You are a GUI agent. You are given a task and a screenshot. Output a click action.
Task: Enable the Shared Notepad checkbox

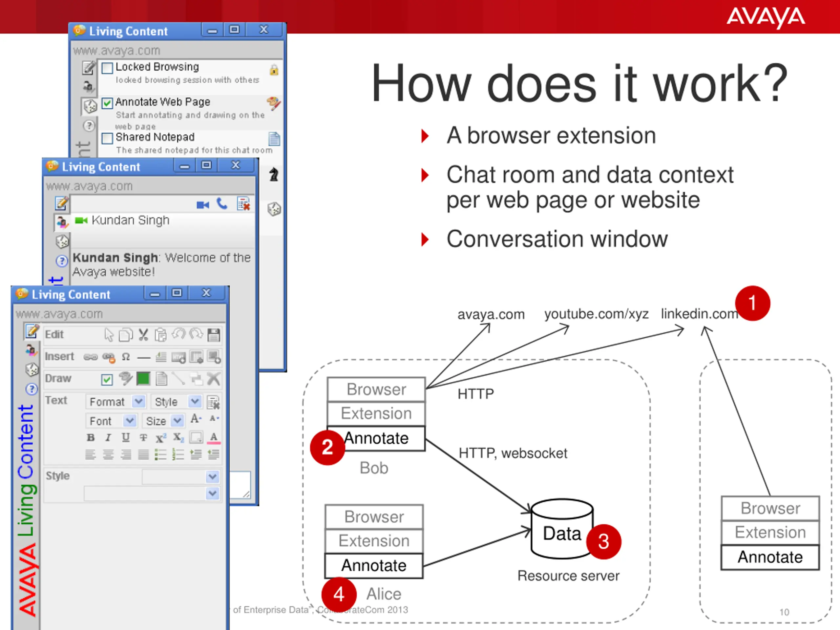coord(108,138)
